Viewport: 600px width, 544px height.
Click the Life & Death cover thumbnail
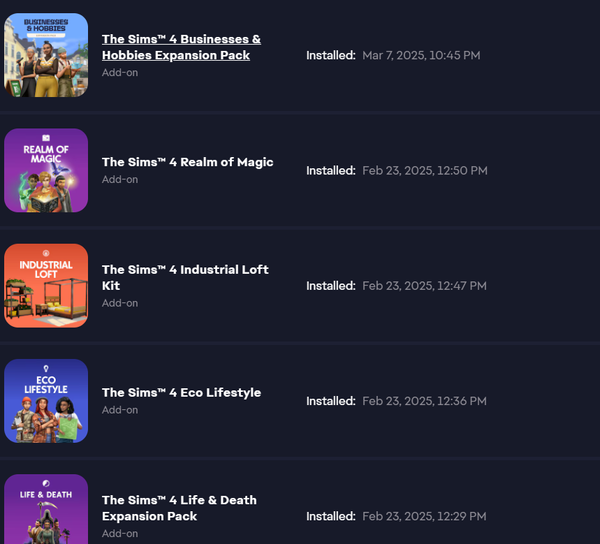click(x=46, y=509)
